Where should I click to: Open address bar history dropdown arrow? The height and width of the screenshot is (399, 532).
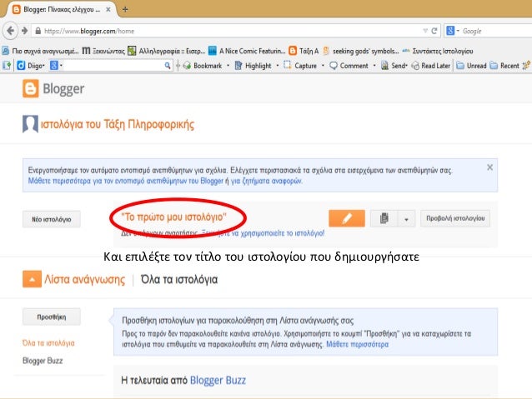click(425, 31)
